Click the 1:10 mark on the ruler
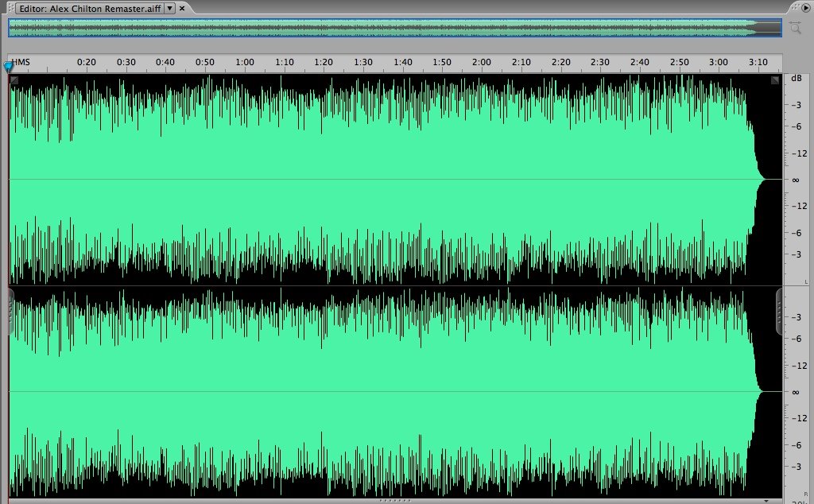The width and height of the screenshot is (814, 504). pyautogui.click(x=284, y=62)
